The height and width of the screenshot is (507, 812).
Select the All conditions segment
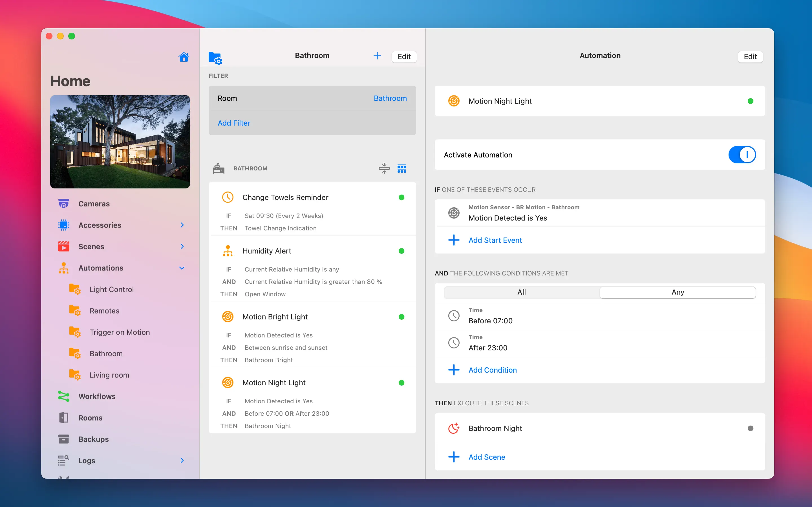(x=521, y=292)
